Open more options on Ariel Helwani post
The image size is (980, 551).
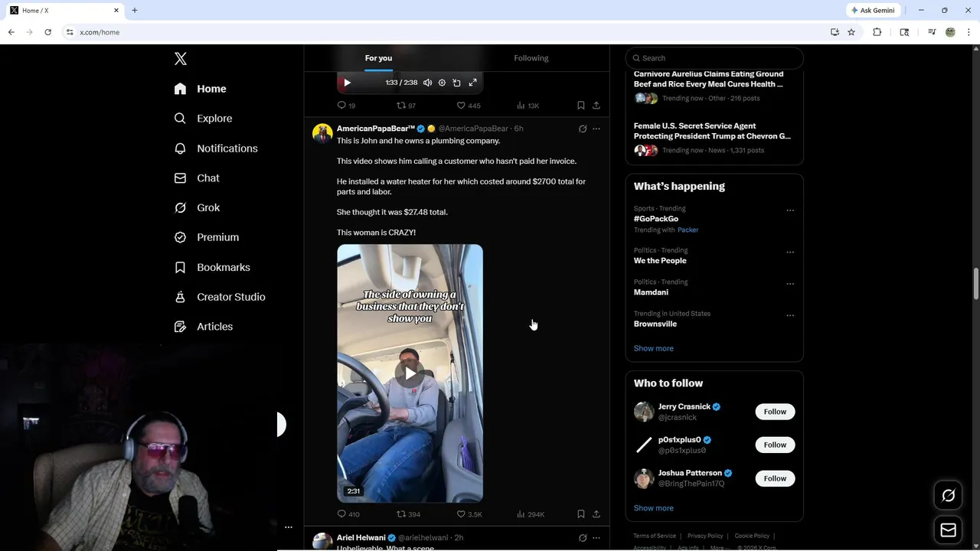(x=596, y=538)
